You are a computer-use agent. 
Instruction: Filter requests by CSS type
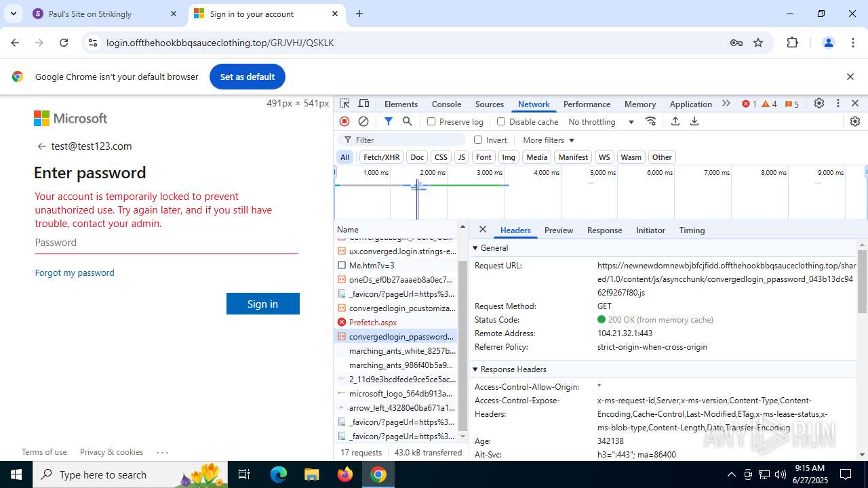click(x=441, y=157)
